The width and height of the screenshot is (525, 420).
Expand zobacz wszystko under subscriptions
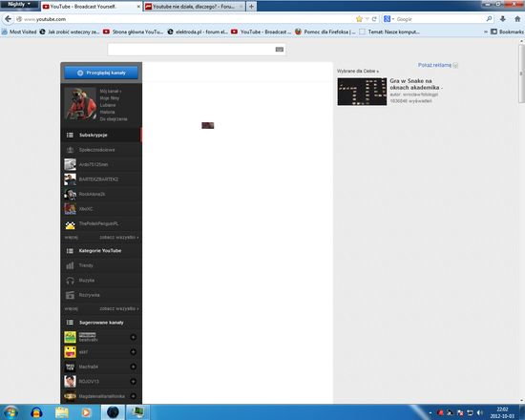click(x=119, y=237)
